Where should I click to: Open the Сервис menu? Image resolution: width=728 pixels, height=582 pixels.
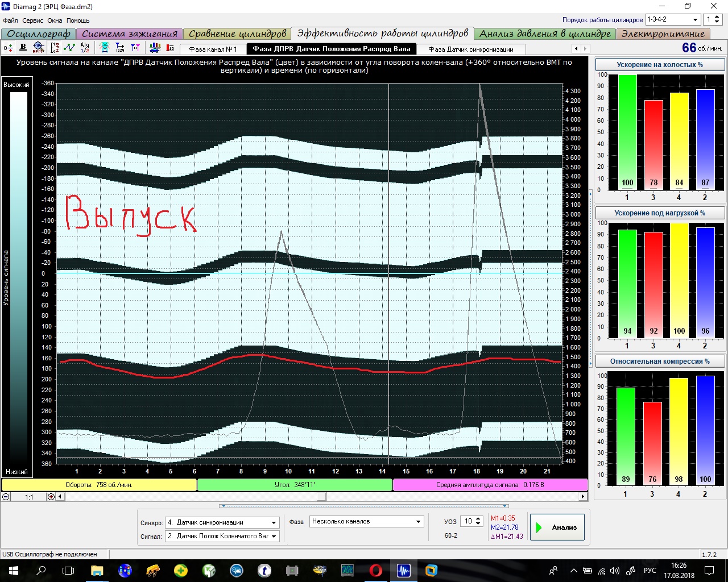[x=32, y=20]
